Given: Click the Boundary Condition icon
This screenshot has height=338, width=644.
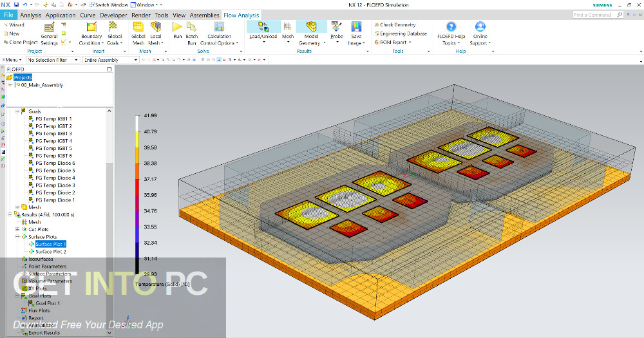Looking at the screenshot, I should coord(91,28).
